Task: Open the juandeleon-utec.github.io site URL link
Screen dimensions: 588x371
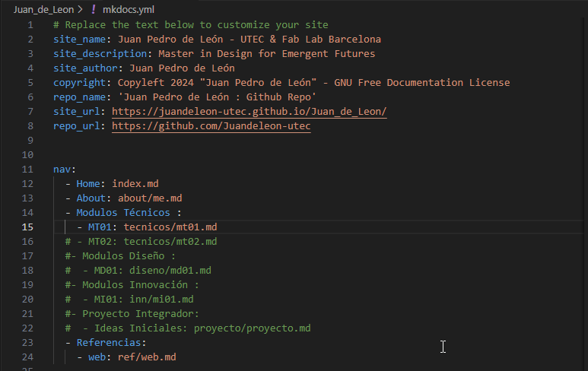Action: [249, 111]
